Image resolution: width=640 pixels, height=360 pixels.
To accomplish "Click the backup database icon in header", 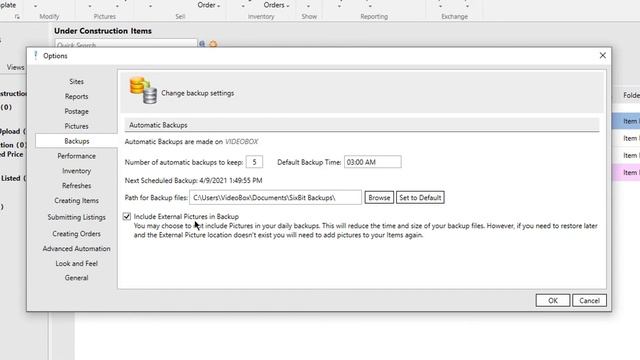I will (x=143, y=90).
